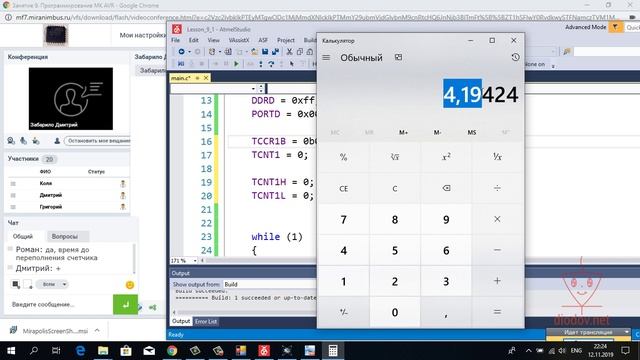Switch to the Общий chat tab
The width and height of the screenshot is (640, 360).
point(23,236)
